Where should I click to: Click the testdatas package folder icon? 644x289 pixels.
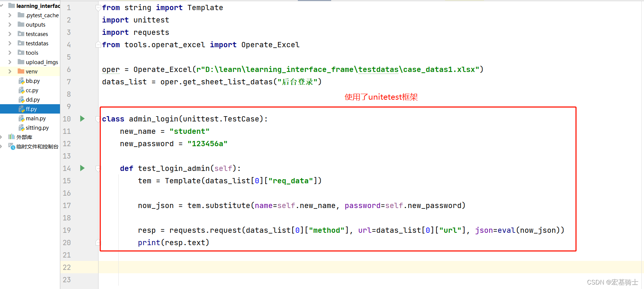(21, 43)
